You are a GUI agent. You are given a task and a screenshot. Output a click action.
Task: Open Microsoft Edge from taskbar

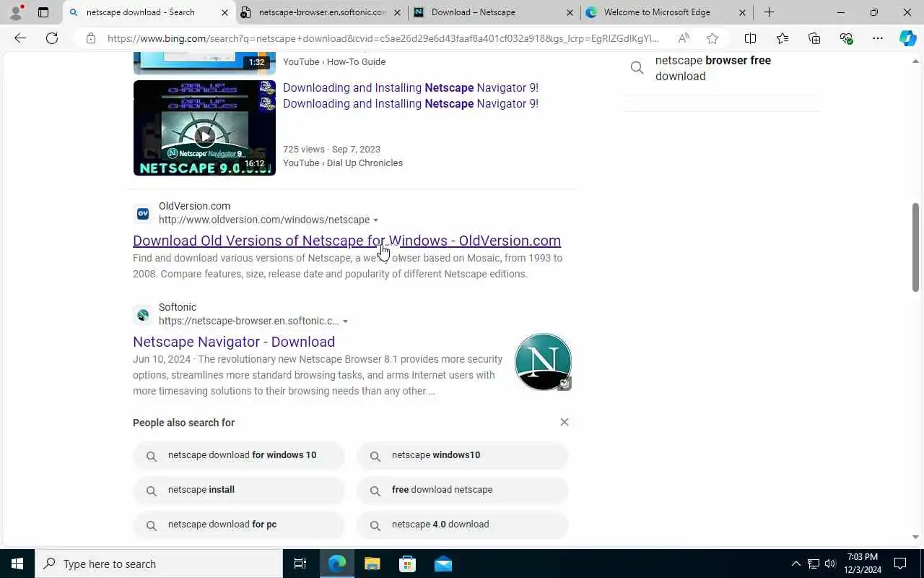click(337, 564)
